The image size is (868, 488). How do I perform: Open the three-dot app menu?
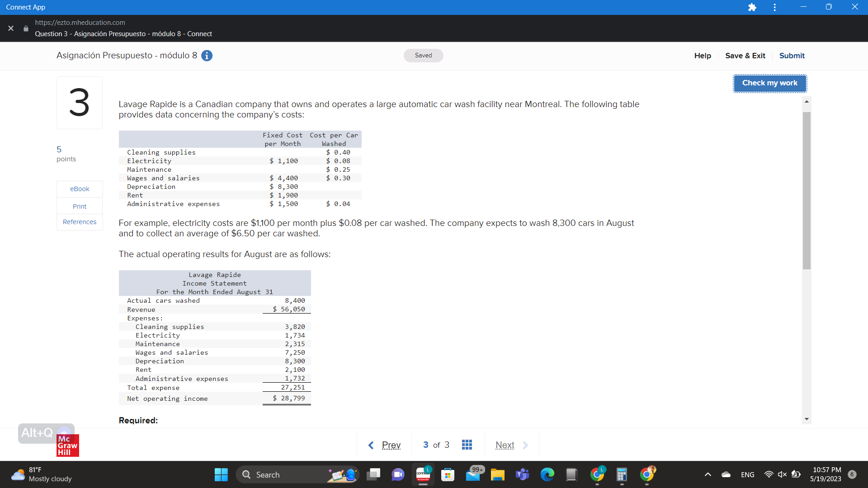click(775, 7)
